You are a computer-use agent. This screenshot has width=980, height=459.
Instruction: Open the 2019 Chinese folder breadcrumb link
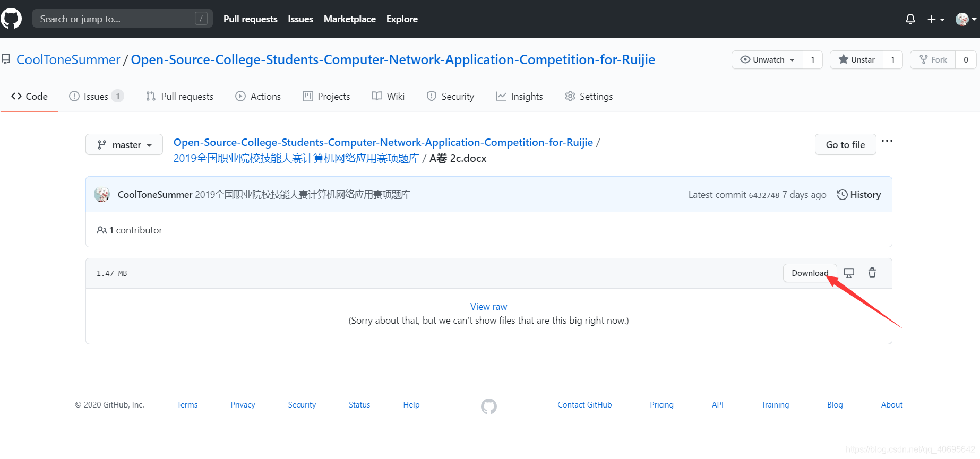click(x=296, y=158)
